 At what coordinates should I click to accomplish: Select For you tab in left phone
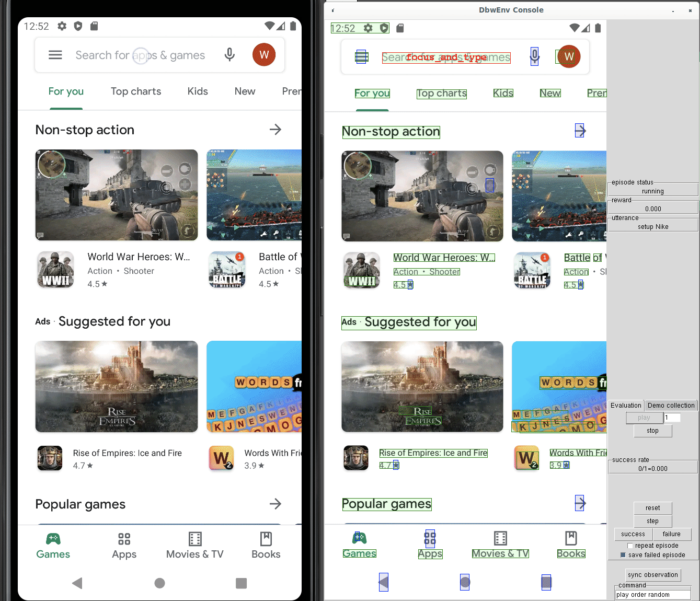(x=66, y=91)
